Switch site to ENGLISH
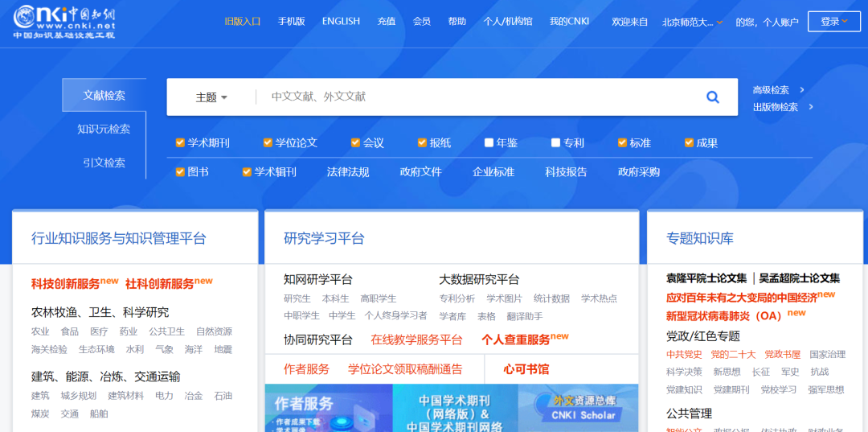Screen dimensions: 868x432 pos(341,22)
